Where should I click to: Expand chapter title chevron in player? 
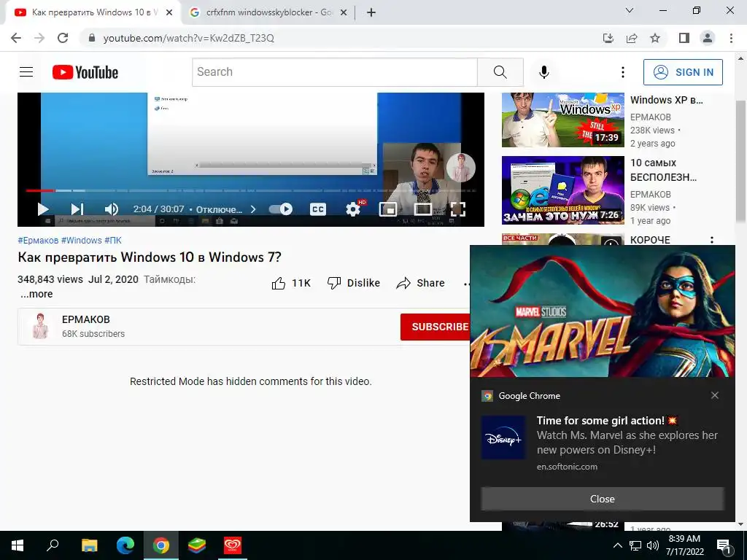[253, 209]
